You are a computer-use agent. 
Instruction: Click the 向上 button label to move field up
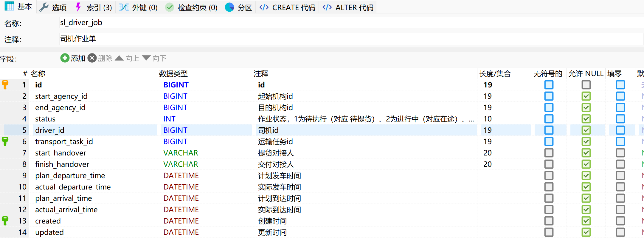tap(132, 58)
